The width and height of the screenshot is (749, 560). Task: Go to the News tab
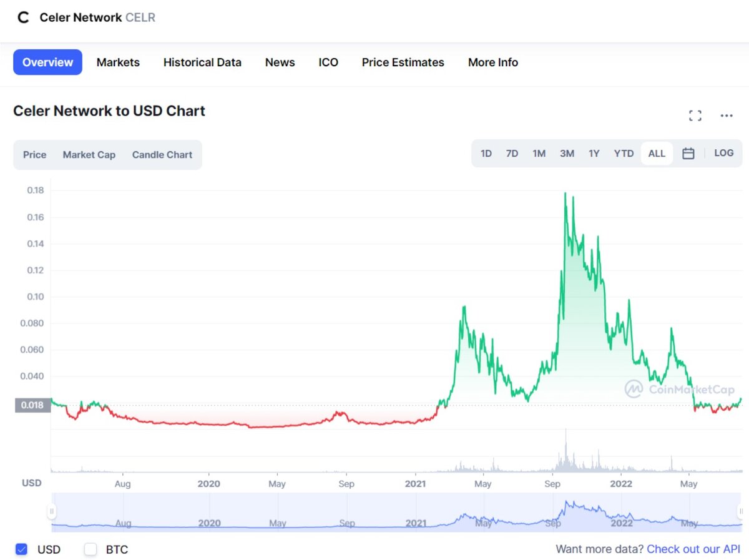click(280, 62)
